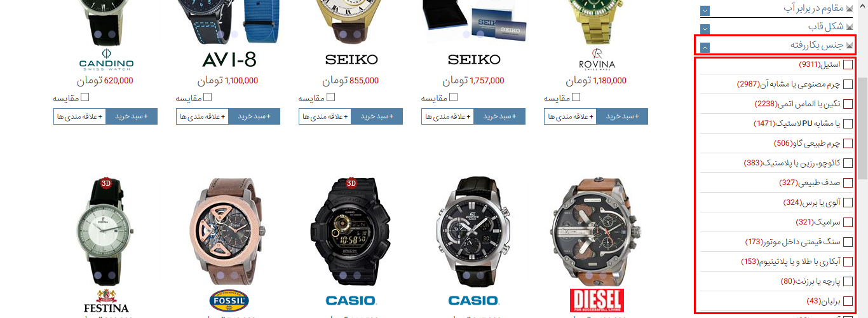Add AVI-8 watch to علاقه مندی ها

pyautogui.click(x=203, y=116)
